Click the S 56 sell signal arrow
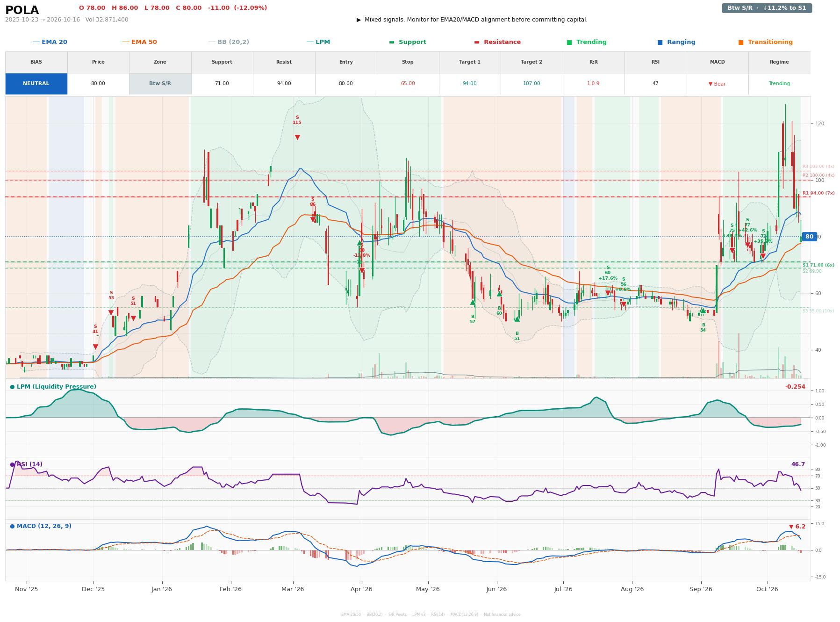 (x=624, y=305)
